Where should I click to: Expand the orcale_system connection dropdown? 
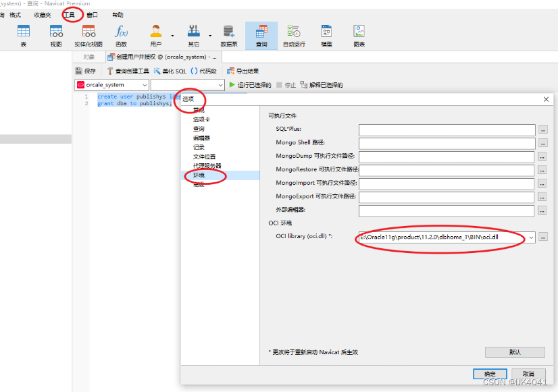click(145, 85)
